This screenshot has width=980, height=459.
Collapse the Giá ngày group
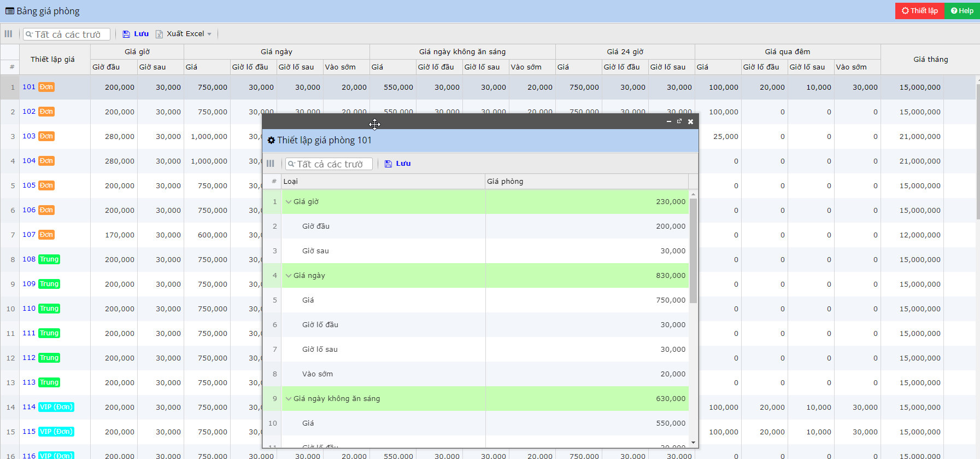(289, 276)
